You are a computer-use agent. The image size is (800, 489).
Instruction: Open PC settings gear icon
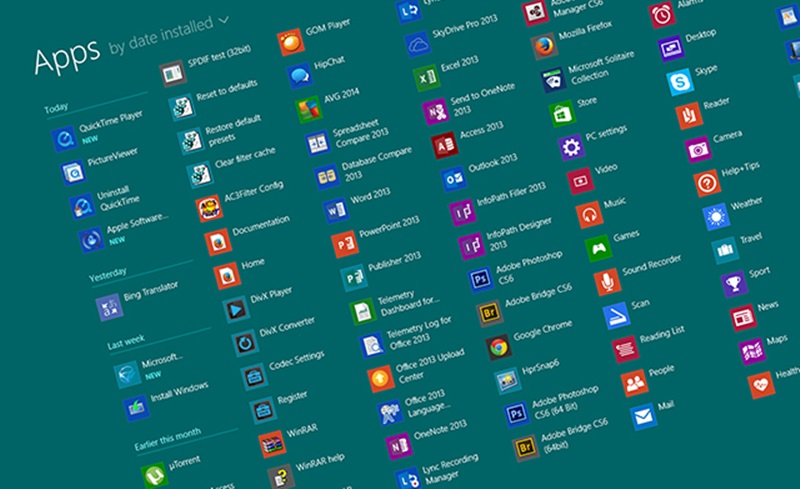pos(571,148)
